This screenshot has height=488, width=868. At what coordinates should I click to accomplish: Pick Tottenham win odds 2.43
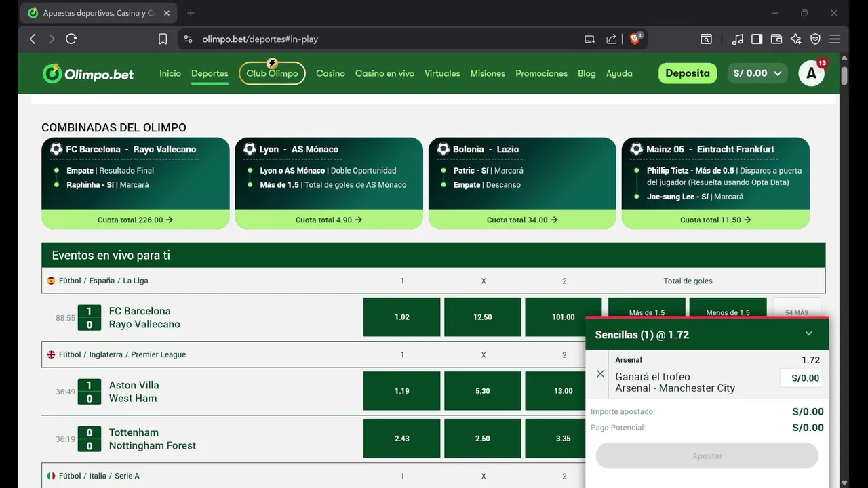(402, 439)
